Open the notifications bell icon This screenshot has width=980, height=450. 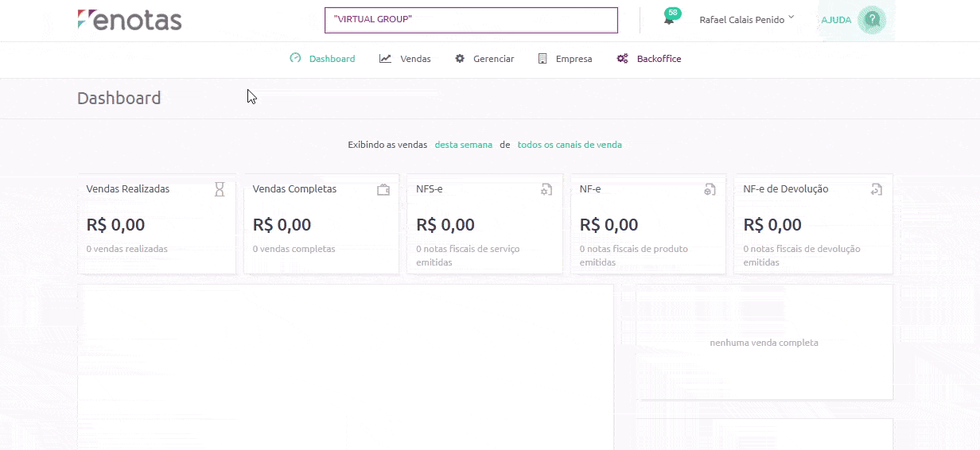click(x=669, y=20)
